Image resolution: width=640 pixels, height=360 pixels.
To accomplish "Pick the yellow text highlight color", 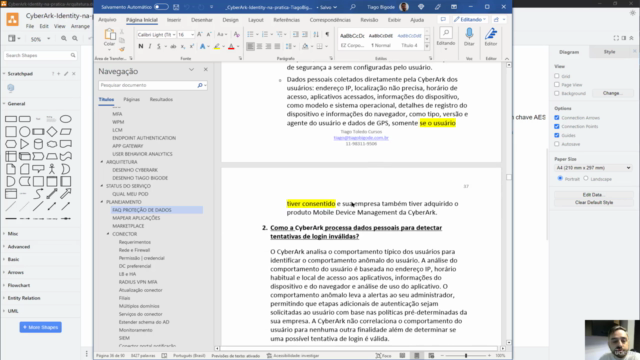I will tap(217, 47).
